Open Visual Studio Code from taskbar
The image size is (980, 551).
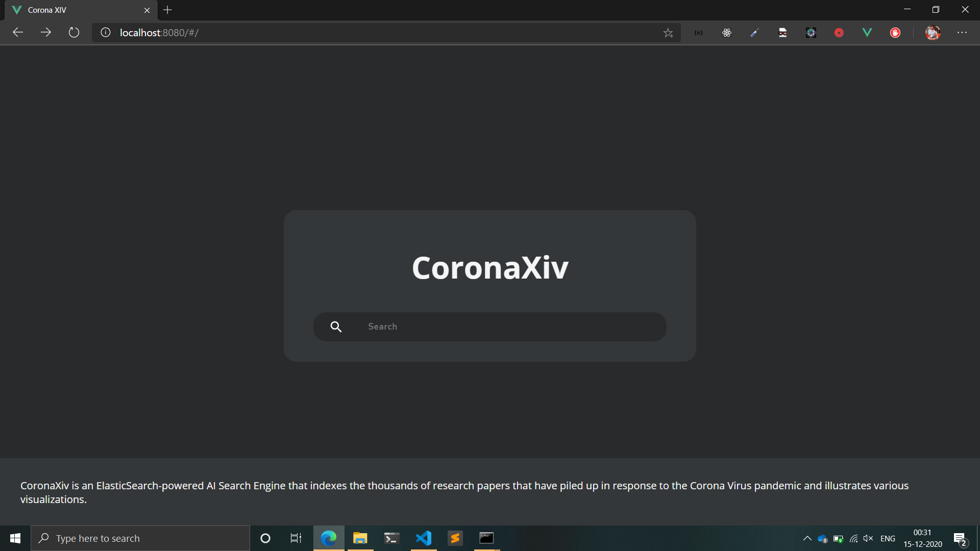[423, 538]
